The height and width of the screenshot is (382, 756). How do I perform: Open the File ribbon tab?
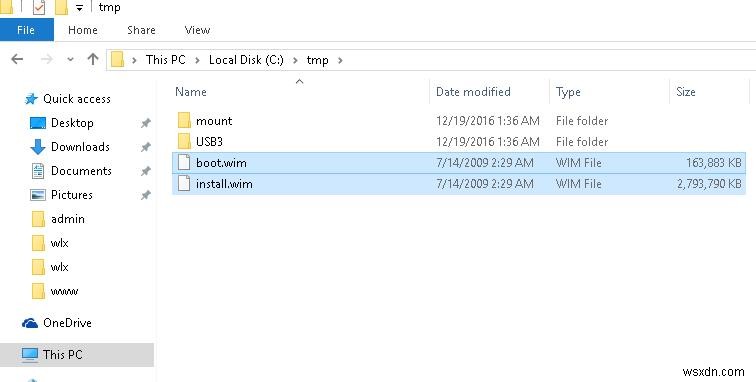pyautogui.click(x=26, y=30)
